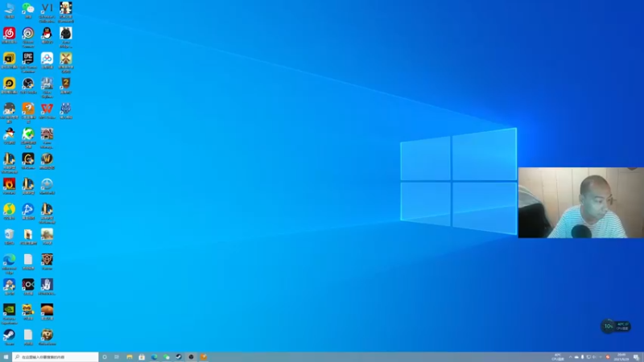Viewport: 644px width, 362px height.
Task: Open the Recycle Bin on desktop
Action: pyautogui.click(x=9, y=237)
